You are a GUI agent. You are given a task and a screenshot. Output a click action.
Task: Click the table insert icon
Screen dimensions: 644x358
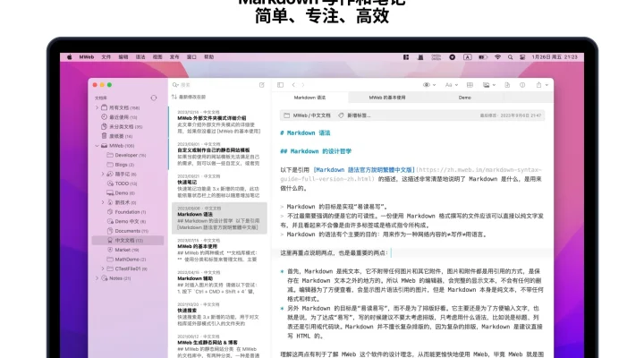click(x=470, y=85)
